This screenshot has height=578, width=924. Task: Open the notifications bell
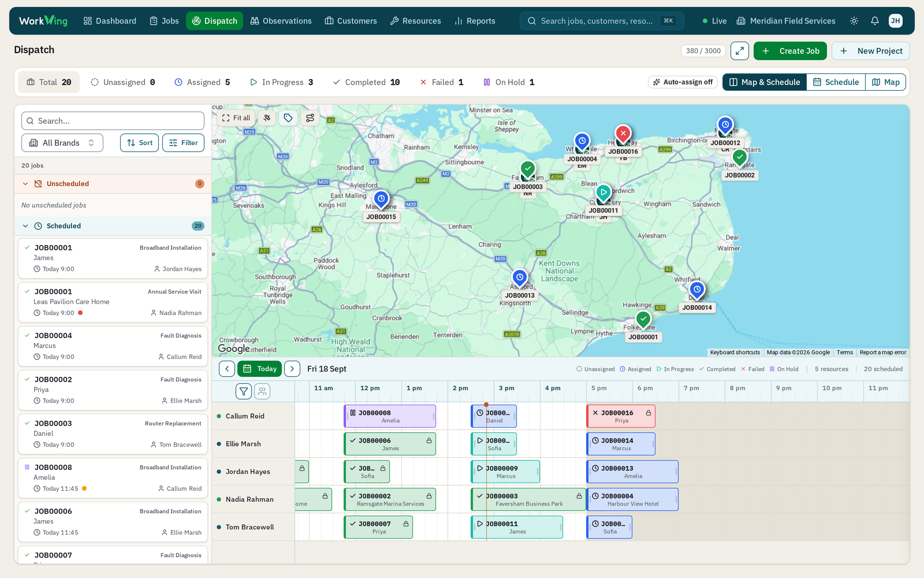click(x=875, y=21)
